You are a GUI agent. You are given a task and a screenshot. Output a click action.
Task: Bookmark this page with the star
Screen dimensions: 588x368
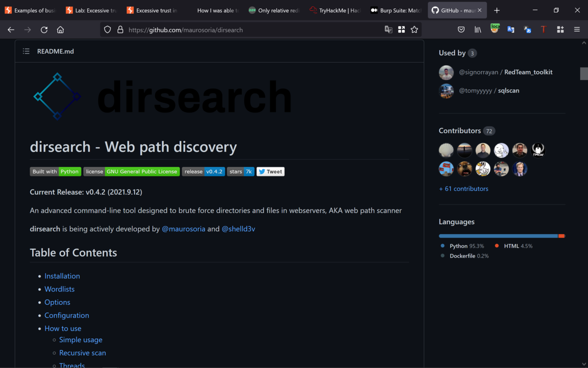tap(415, 29)
